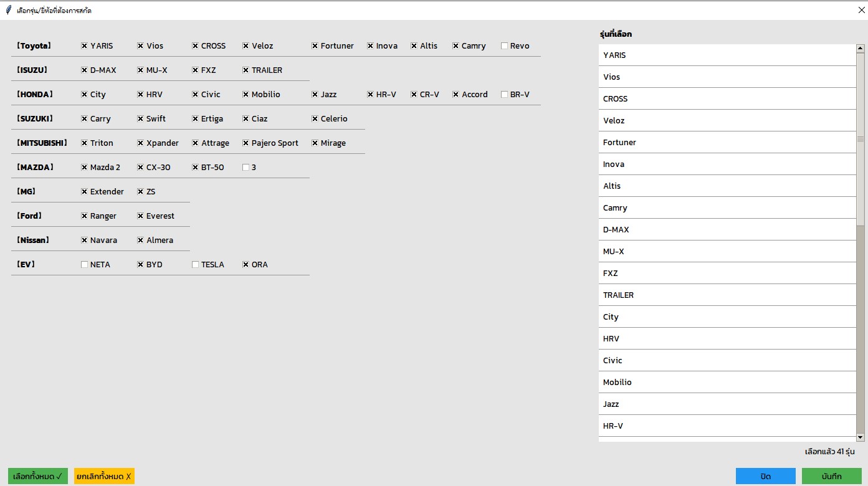Click the scrollbar down arrow in selected list

point(861,437)
